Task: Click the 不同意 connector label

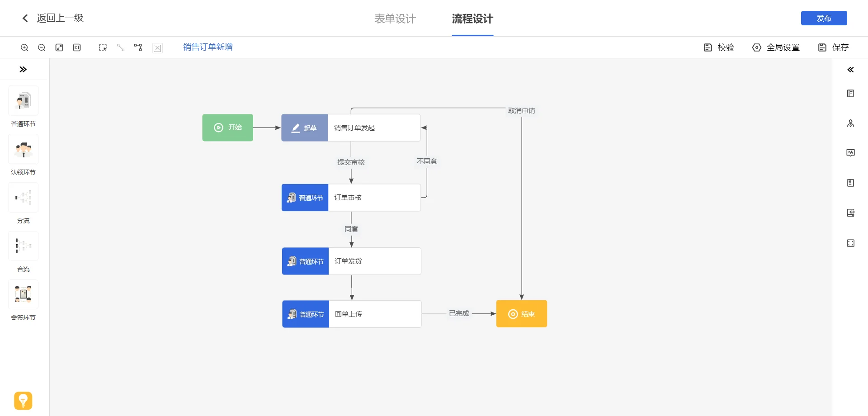Action: (x=427, y=161)
